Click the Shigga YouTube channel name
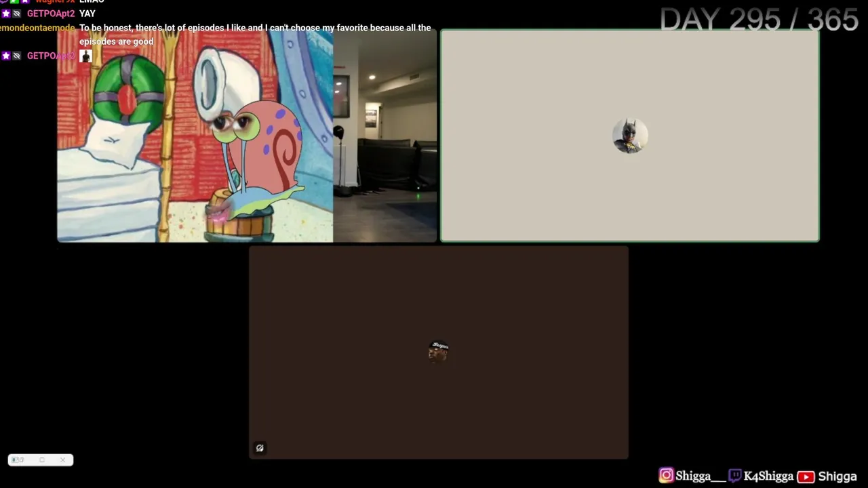The width and height of the screenshot is (868, 488). (x=837, y=476)
